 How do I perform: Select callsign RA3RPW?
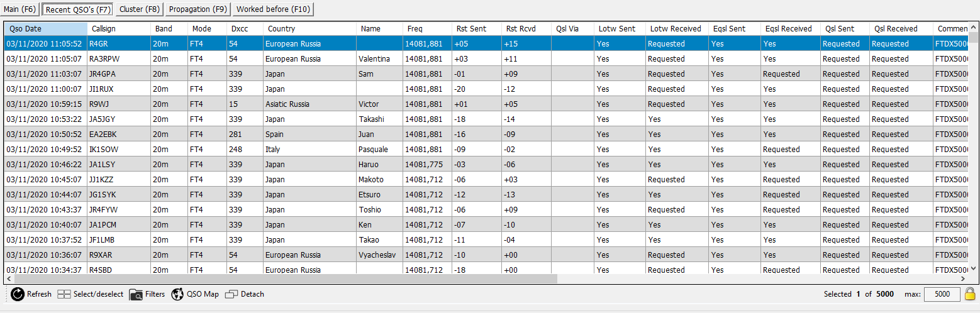point(104,59)
